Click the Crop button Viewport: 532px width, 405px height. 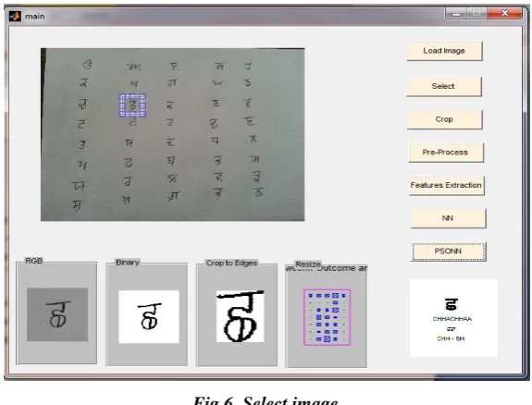click(x=444, y=119)
